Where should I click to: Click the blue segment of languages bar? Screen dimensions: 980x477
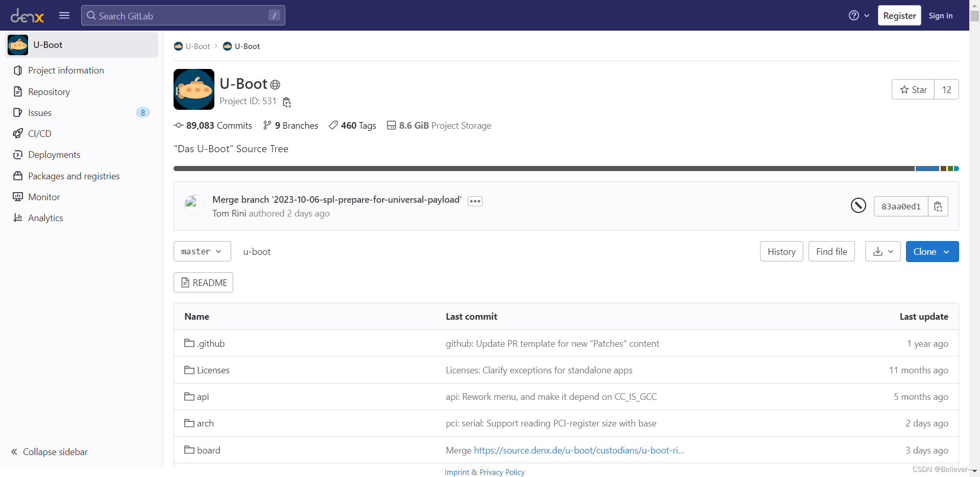coord(927,169)
